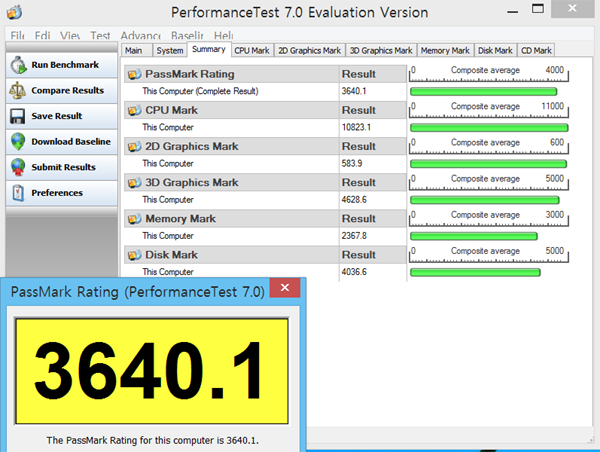This screenshot has height=452, width=600.
Task: Click the CPU Mark green result bar
Action: click(x=489, y=128)
